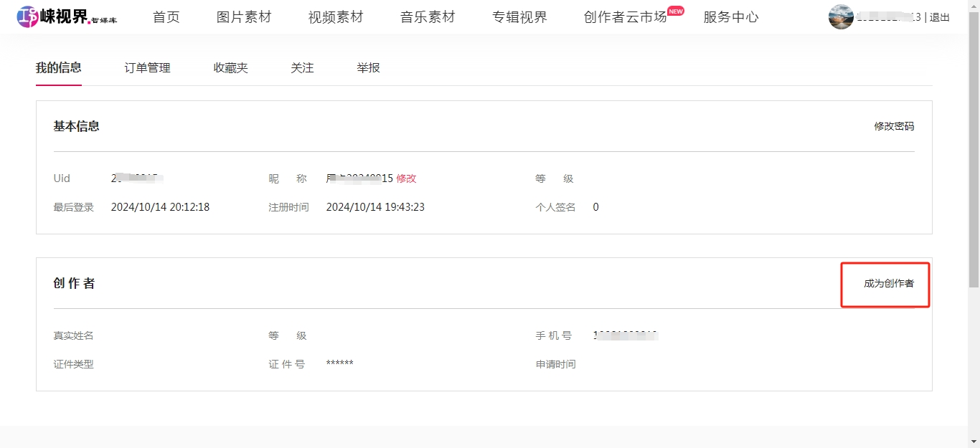Go to 首页 in navigation bar
Screen dimensions: 980x448
(x=166, y=17)
